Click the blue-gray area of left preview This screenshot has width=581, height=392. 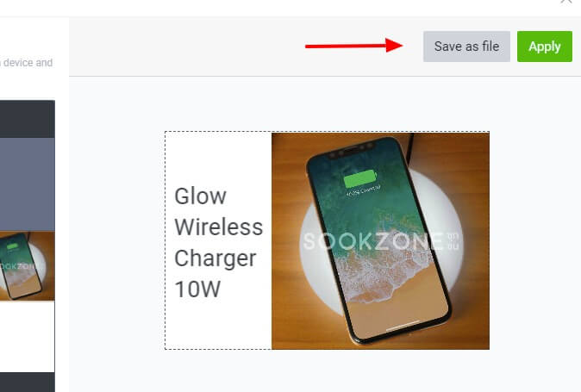pyautogui.click(x=28, y=184)
